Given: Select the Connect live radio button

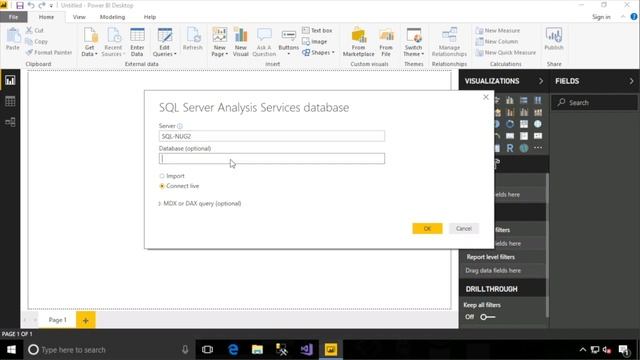Looking at the screenshot, I should pyautogui.click(x=162, y=186).
